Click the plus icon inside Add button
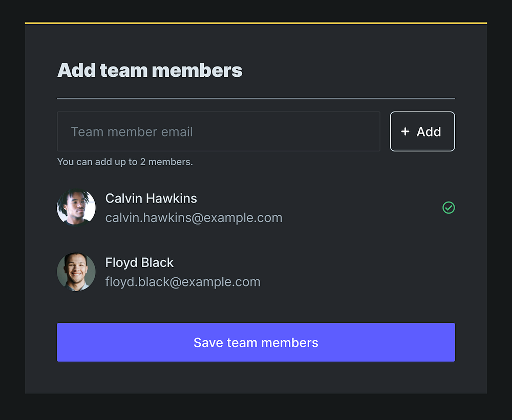 click(x=405, y=131)
